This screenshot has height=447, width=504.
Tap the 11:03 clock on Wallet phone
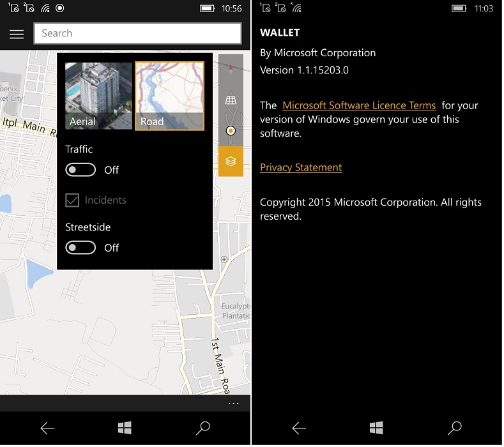coord(484,8)
